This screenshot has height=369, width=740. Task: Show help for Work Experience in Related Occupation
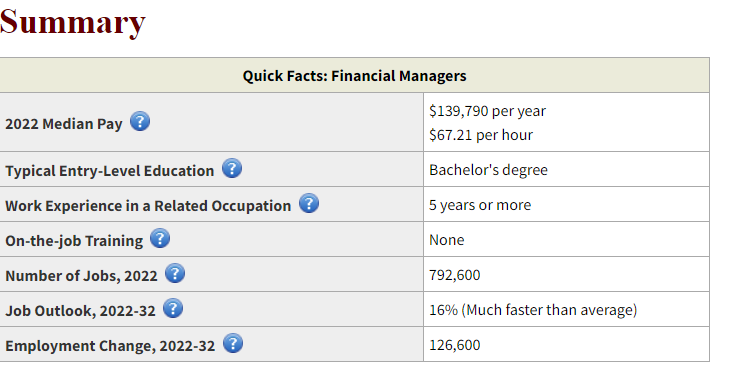coord(309,203)
